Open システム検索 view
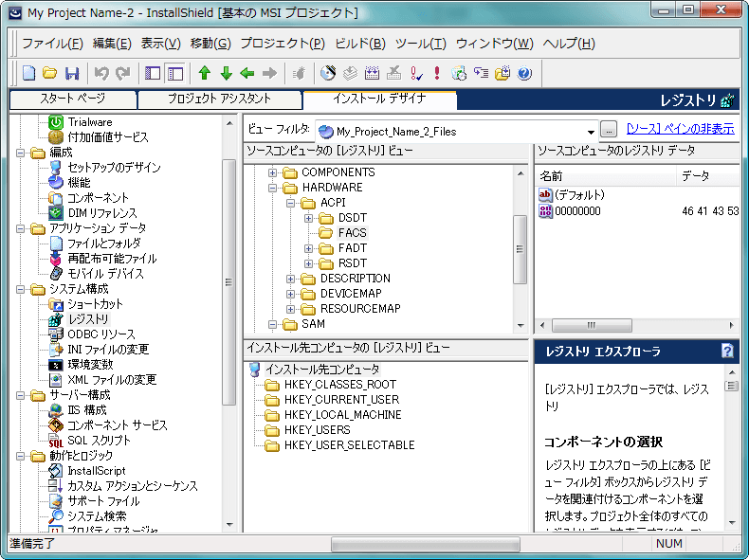Image resolution: width=749 pixels, height=560 pixels. [x=97, y=516]
